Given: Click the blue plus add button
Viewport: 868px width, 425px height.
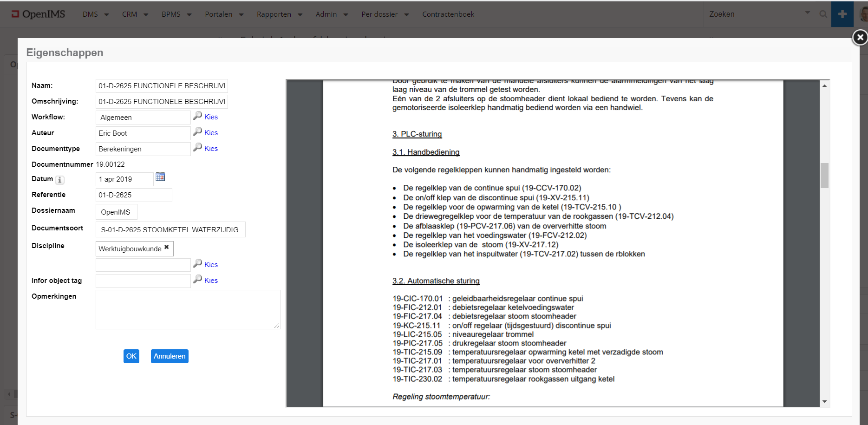Looking at the screenshot, I should (x=842, y=14).
